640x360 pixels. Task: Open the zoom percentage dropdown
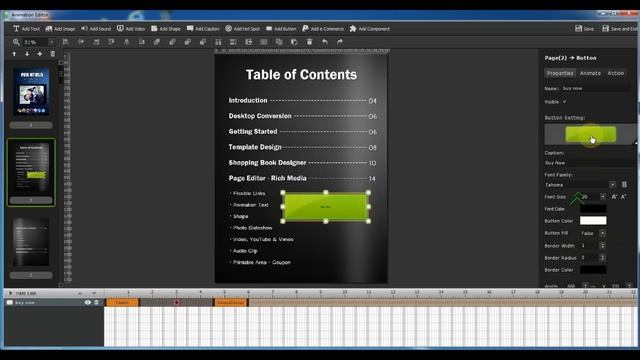[x=51, y=42]
